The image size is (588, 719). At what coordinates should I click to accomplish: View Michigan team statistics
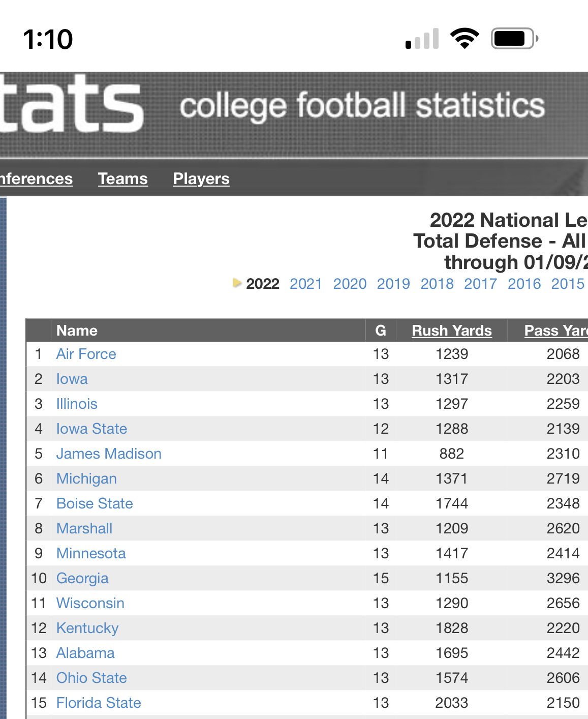tap(86, 478)
